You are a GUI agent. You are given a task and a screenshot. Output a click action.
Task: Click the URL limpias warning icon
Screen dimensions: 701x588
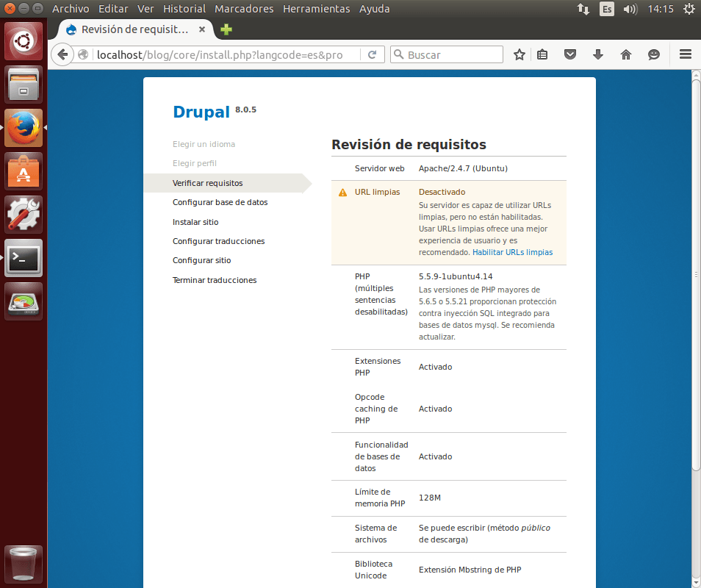point(342,193)
